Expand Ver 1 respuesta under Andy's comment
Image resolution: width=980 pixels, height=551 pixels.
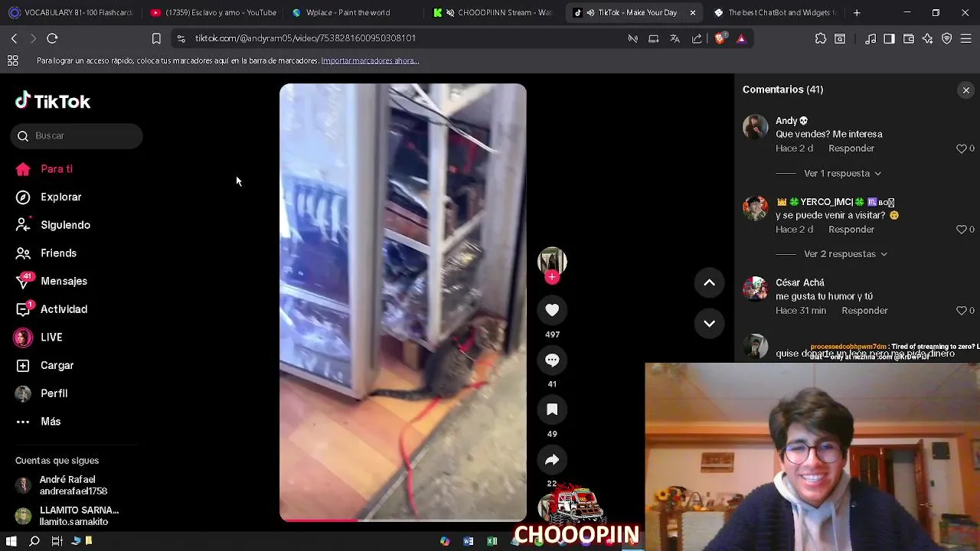(842, 173)
